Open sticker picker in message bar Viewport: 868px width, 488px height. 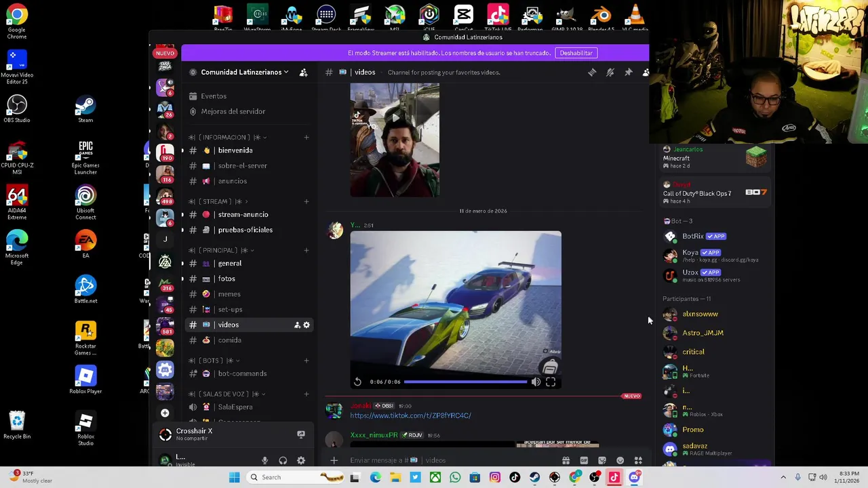pos(602,461)
